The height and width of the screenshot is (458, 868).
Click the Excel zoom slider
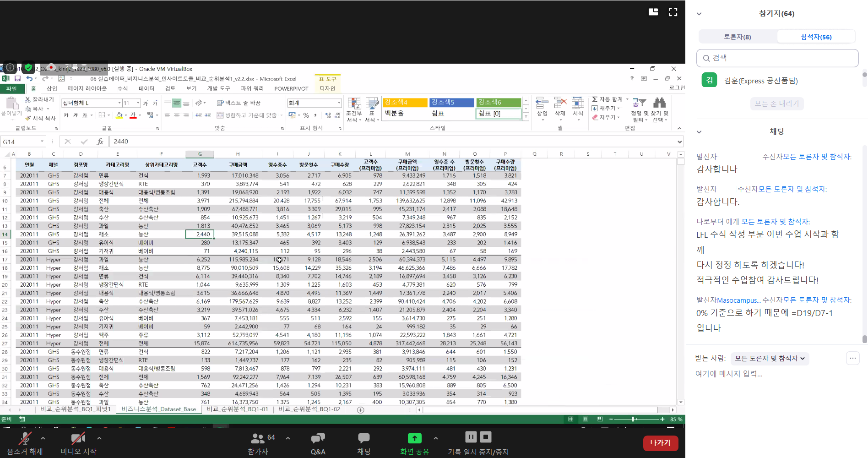tap(633, 419)
